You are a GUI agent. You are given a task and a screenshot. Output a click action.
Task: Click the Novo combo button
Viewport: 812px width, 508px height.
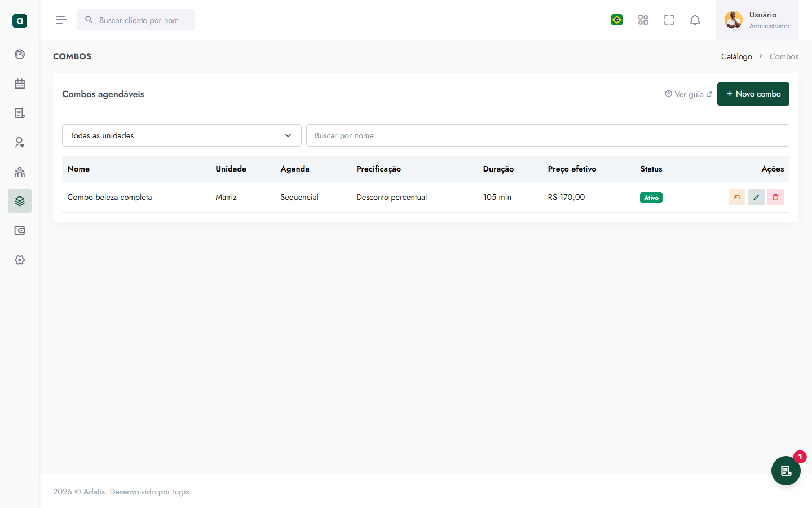753,94
